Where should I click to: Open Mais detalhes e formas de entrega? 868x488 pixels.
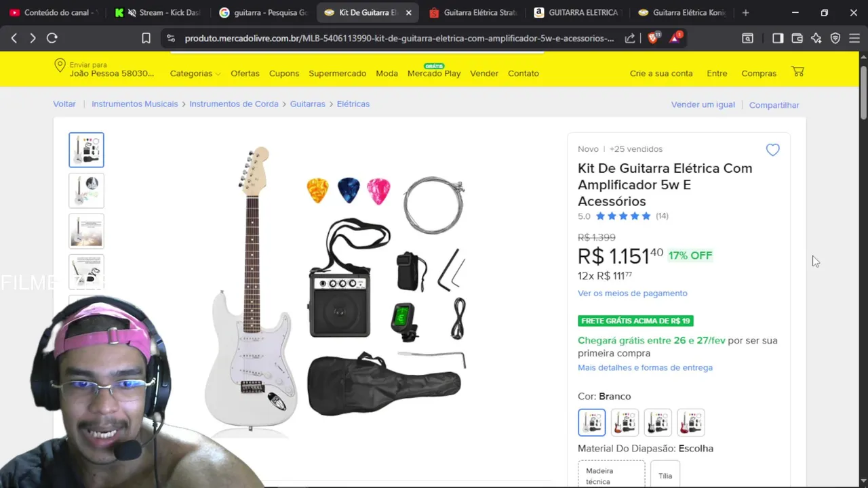[x=645, y=367]
